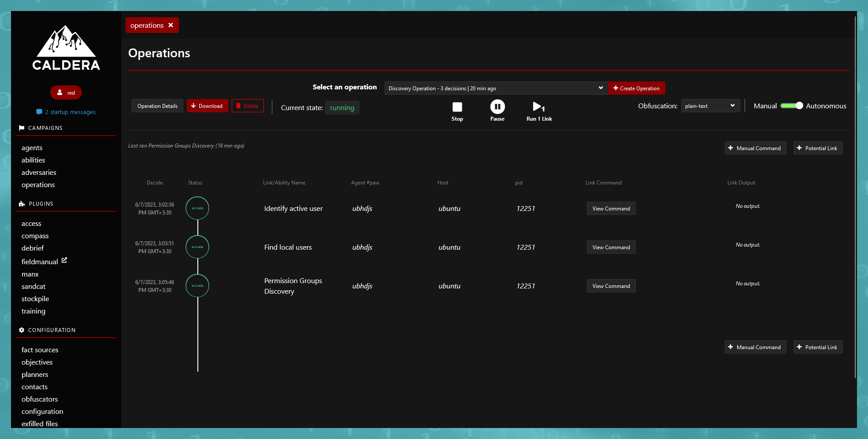Click the CAMPAIGNS section header
Image resolution: width=868 pixels, height=439 pixels.
(x=45, y=128)
